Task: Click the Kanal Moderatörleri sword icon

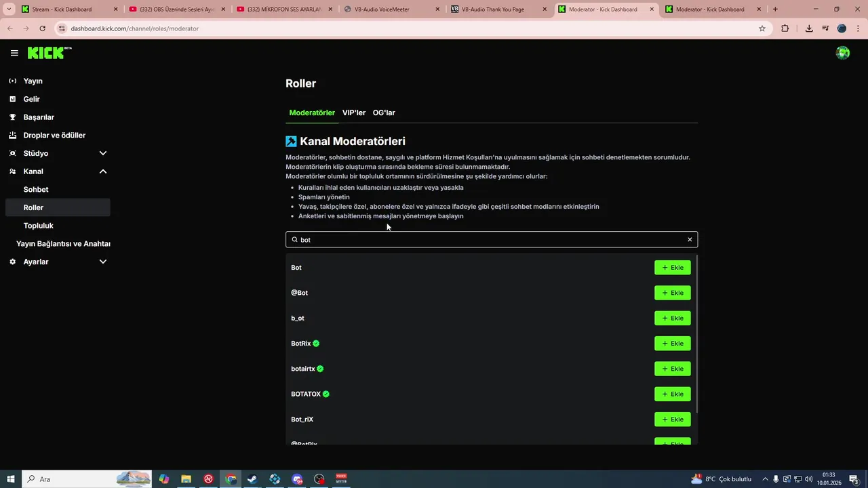Action: tap(291, 141)
